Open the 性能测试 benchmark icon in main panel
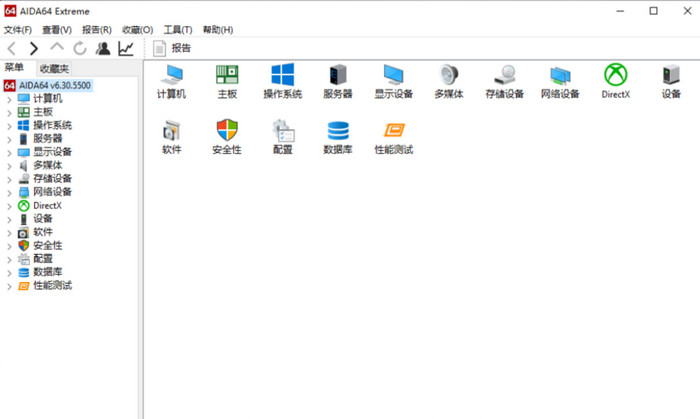 click(393, 137)
